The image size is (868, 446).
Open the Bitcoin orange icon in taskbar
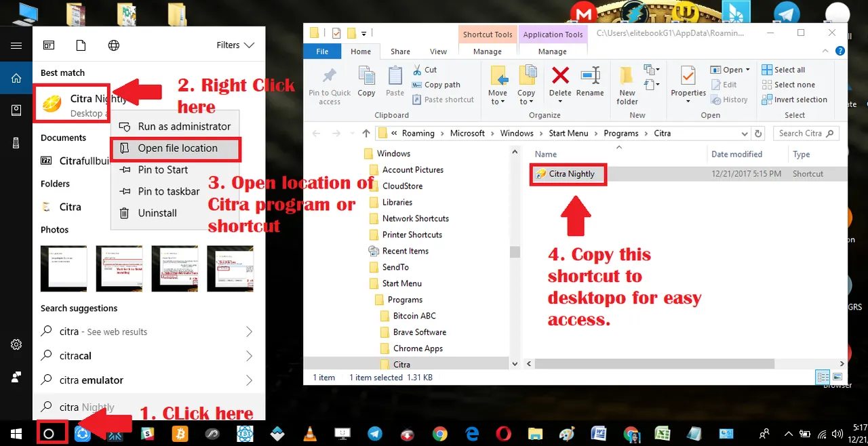click(x=180, y=434)
